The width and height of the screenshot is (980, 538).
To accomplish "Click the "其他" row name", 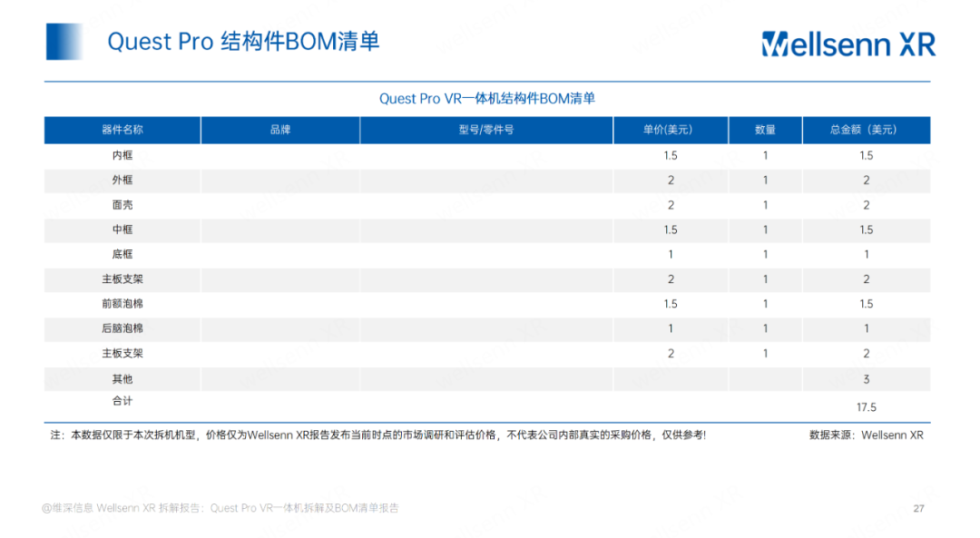I will pos(122,379).
